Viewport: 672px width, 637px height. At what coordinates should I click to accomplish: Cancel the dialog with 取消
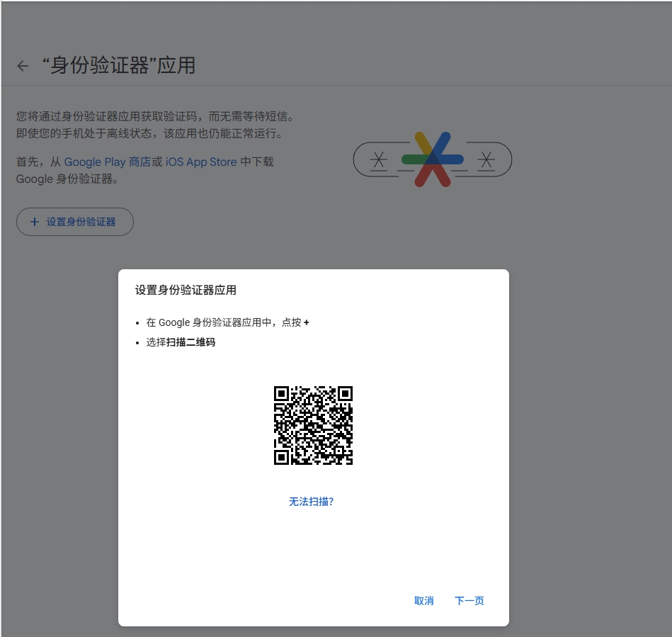[424, 601]
